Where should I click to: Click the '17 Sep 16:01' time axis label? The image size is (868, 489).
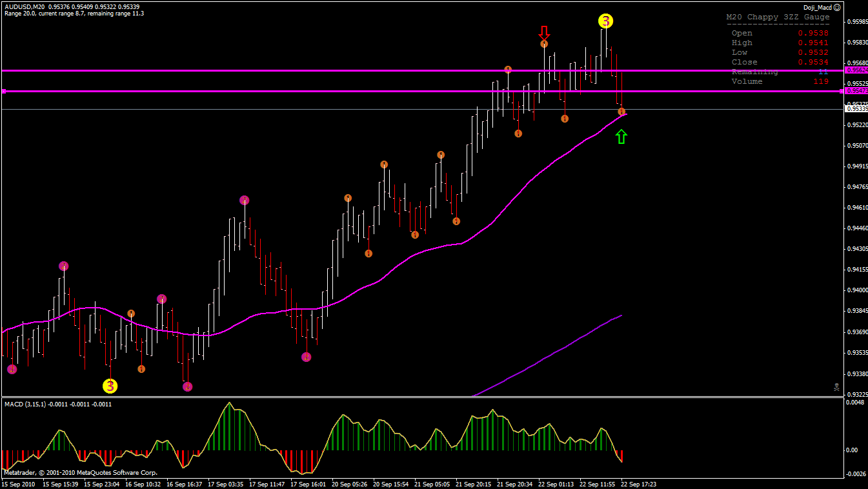tap(308, 484)
